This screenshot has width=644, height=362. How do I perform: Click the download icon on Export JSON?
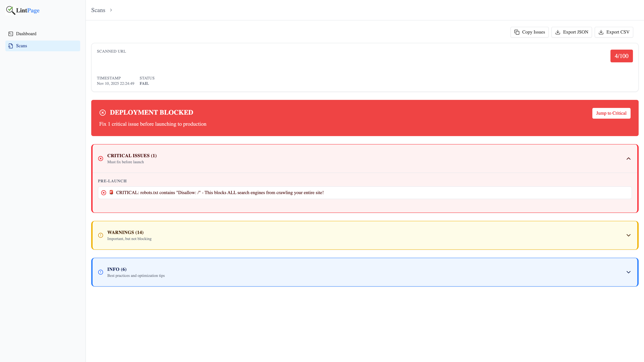tap(558, 32)
